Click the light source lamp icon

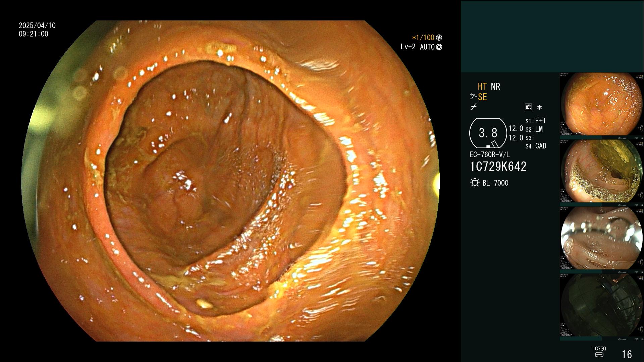click(x=475, y=183)
